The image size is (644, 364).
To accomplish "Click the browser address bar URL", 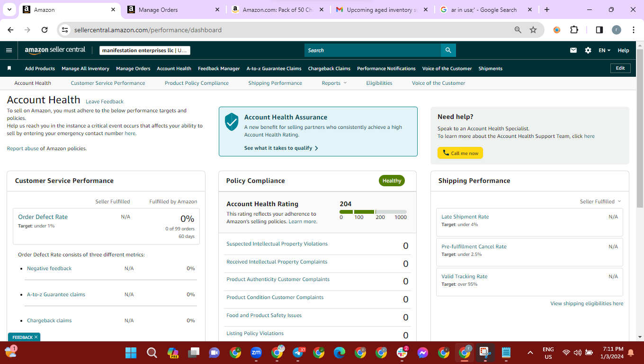I will (148, 30).
